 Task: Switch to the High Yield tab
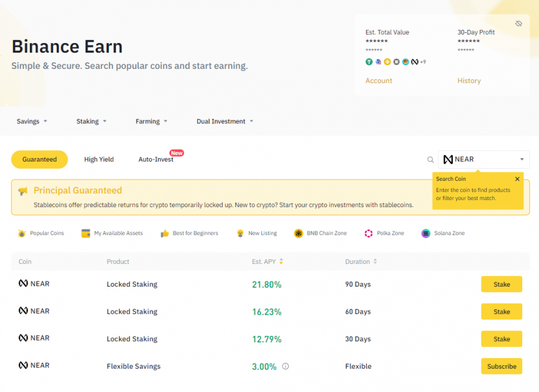point(99,159)
